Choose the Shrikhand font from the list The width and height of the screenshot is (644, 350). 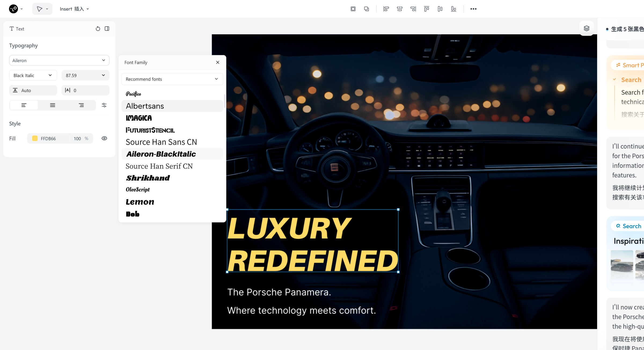click(148, 178)
